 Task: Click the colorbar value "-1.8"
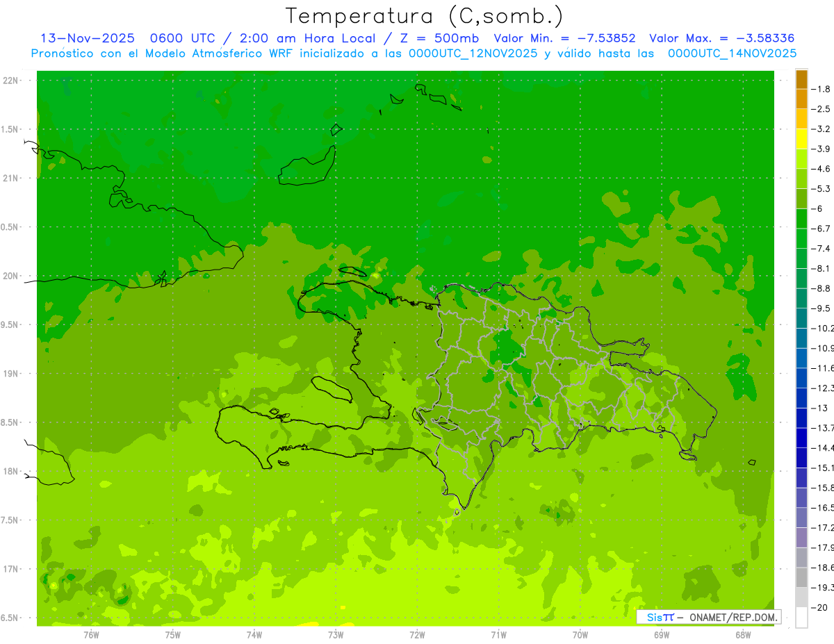click(x=822, y=89)
